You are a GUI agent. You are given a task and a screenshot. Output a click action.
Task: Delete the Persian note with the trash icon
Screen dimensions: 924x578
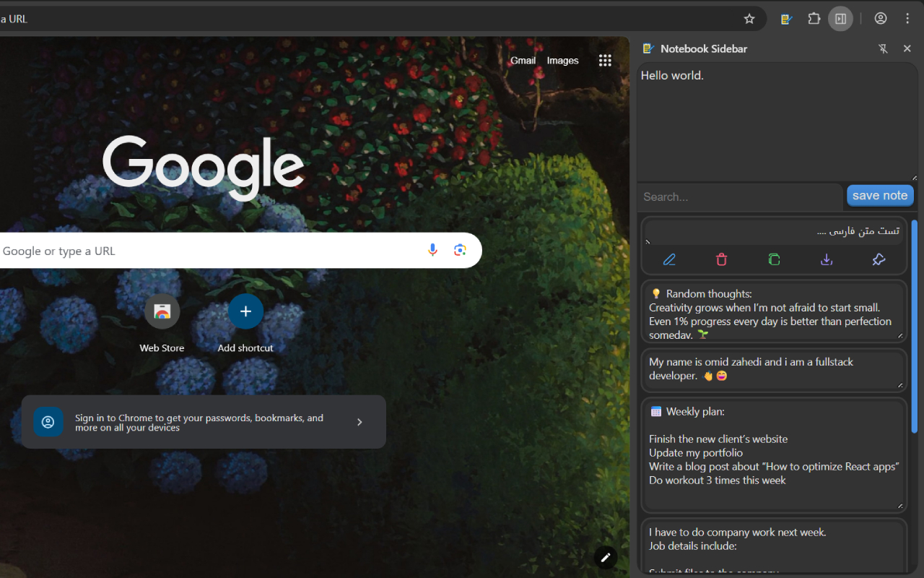tap(722, 259)
